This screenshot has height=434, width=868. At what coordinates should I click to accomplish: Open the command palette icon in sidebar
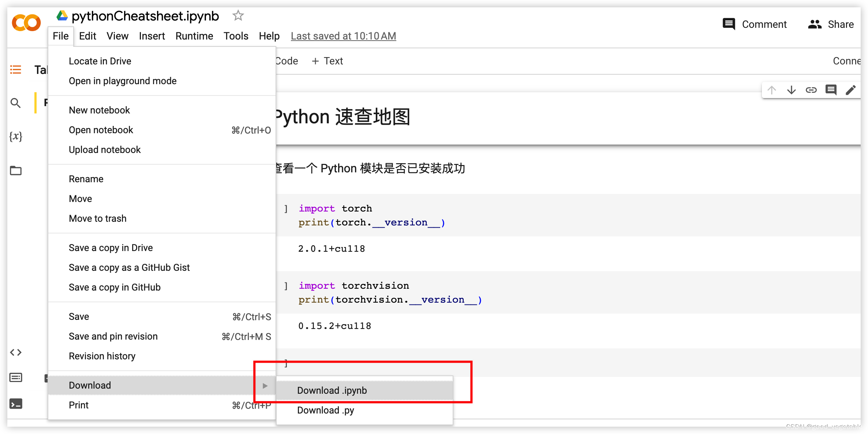coord(16,378)
